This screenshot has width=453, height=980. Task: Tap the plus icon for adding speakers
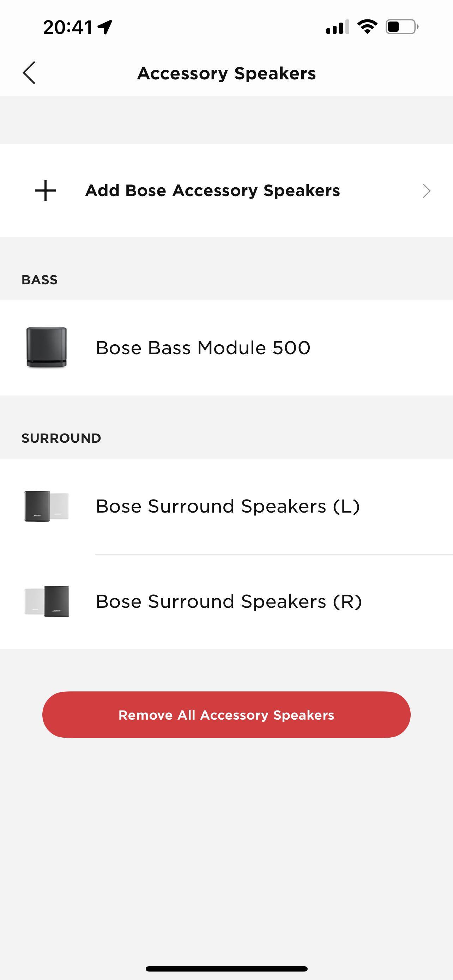[x=46, y=190]
